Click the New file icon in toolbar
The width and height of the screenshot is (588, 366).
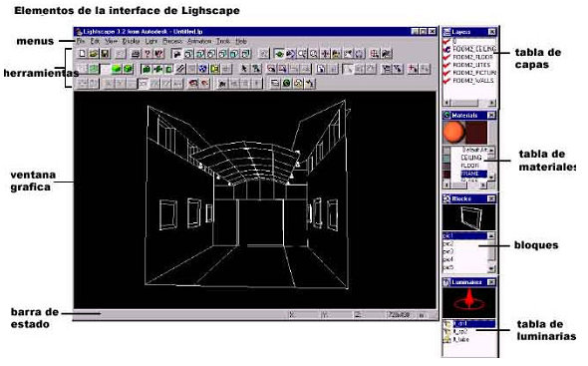[x=82, y=54]
